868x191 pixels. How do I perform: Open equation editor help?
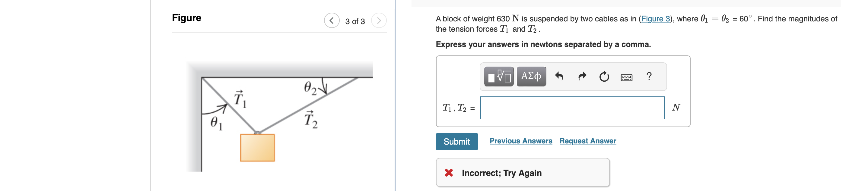click(x=649, y=77)
